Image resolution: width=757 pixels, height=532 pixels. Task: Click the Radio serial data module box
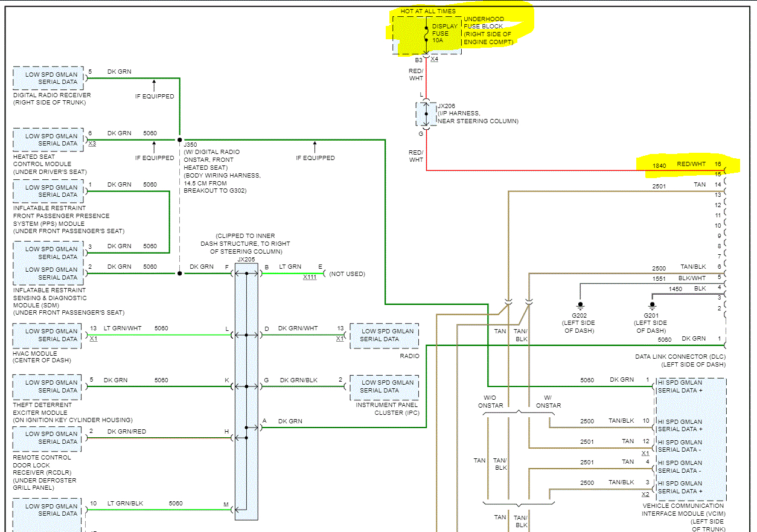[384, 335]
